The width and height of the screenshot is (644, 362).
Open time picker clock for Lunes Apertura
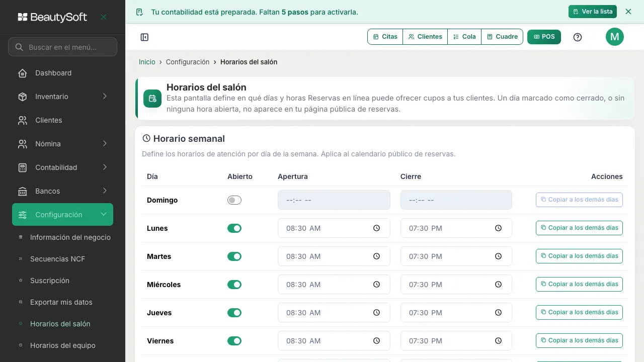pos(376,228)
